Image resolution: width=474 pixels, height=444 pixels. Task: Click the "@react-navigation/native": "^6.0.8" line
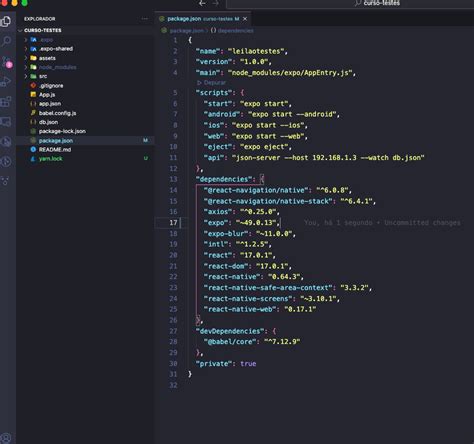tap(278, 190)
